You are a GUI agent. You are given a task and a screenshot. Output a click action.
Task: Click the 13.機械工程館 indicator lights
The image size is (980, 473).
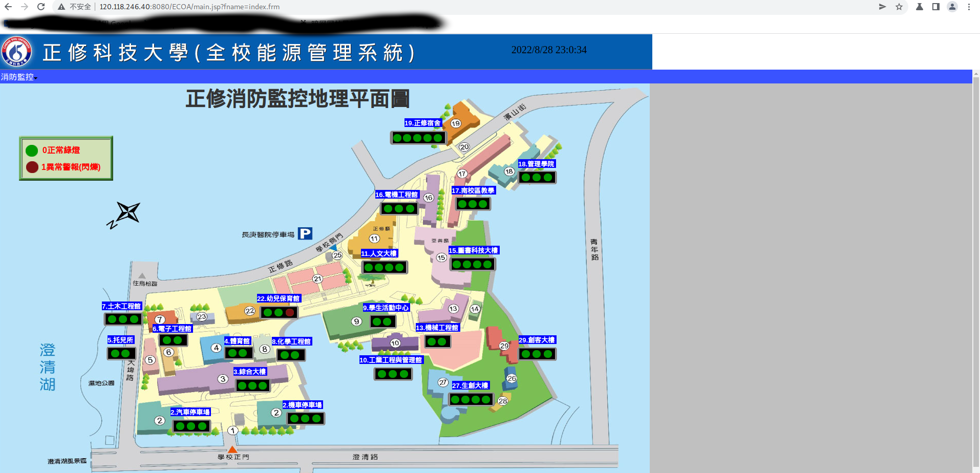pos(437,341)
